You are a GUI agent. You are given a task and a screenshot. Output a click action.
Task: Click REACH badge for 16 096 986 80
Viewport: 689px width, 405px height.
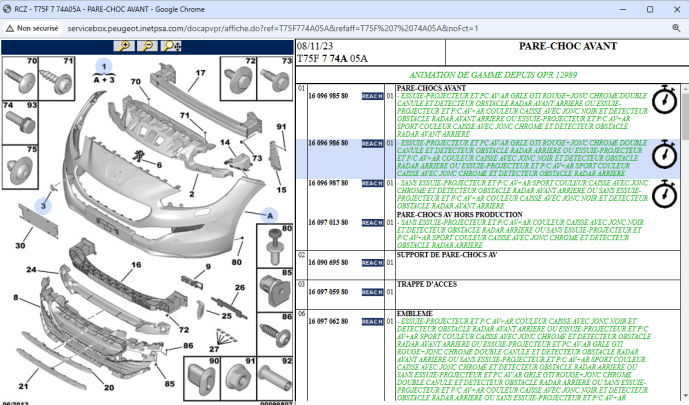pos(373,144)
